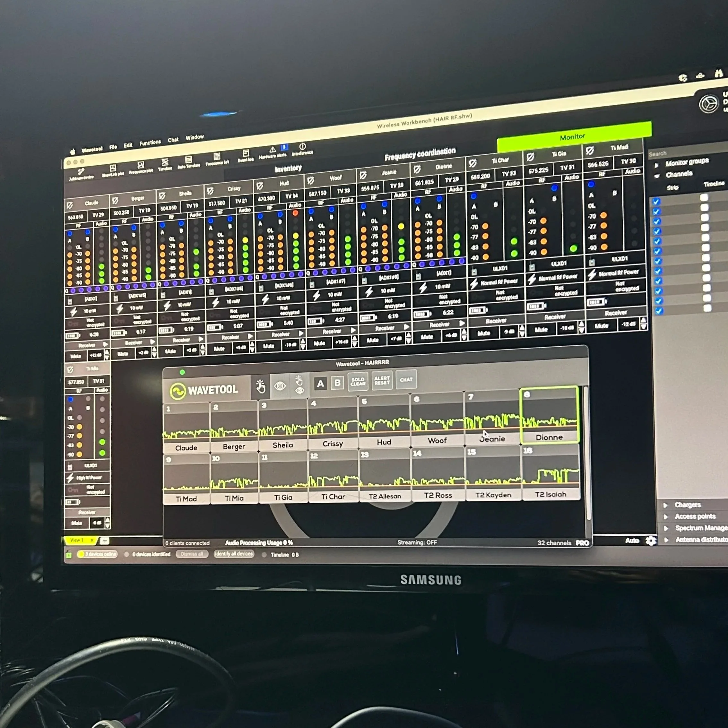Expand the Receiver arrow on Dionne strip
Image resolution: width=728 pixels, height=728 pixels.
pos(462,323)
